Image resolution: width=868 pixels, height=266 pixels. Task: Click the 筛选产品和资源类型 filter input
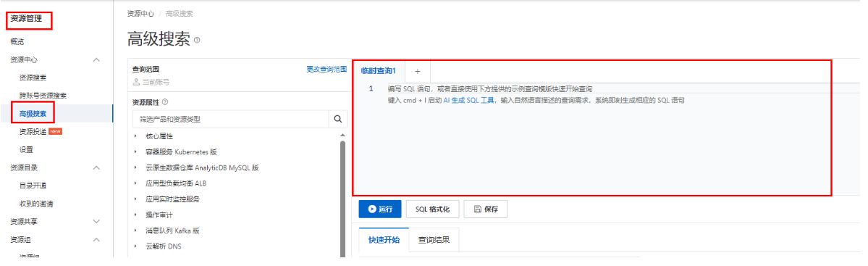click(231, 119)
